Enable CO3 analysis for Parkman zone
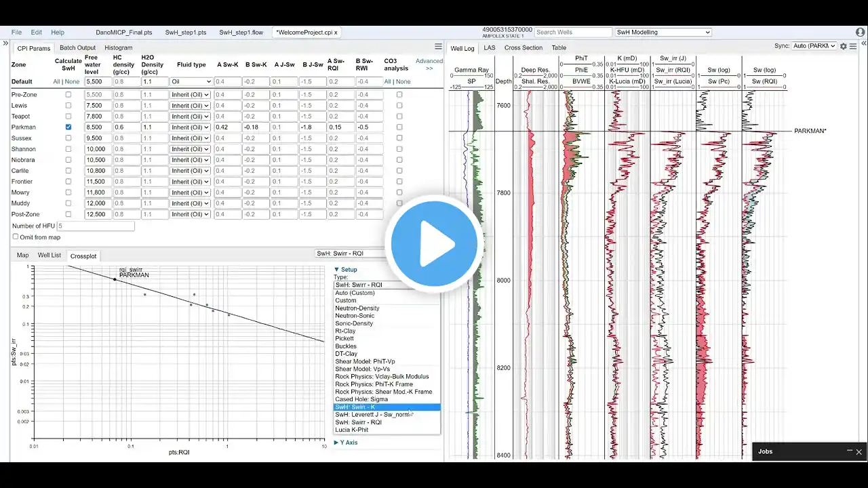Viewport: 868px width, 488px height. click(399, 127)
